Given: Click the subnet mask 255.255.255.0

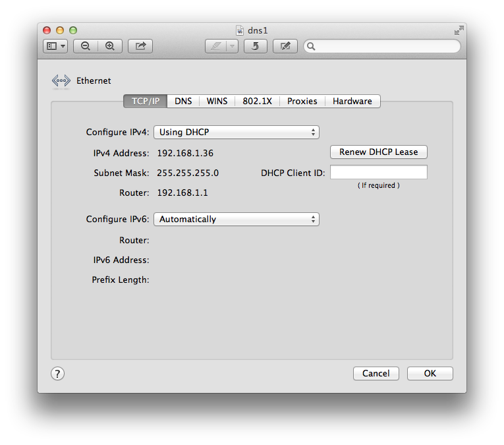Looking at the screenshot, I should [x=188, y=173].
